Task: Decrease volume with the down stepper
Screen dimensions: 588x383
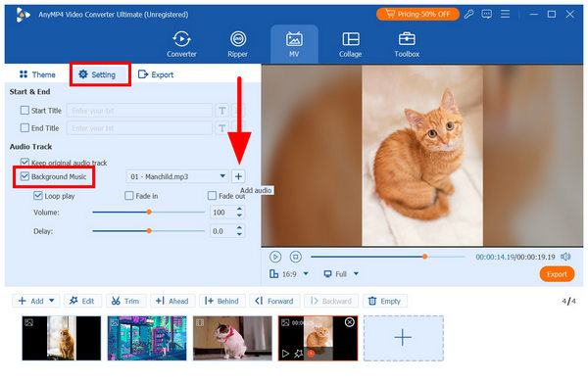Action: click(x=240, y=215)
